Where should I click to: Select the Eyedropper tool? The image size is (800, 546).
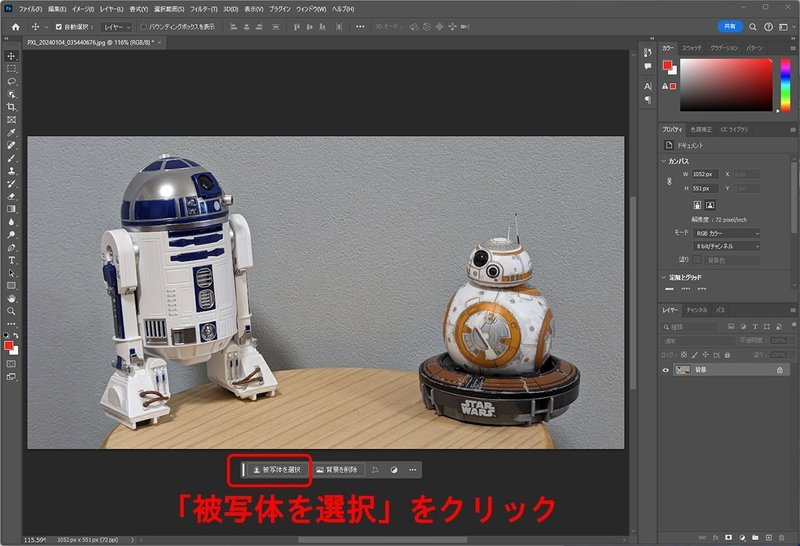(11, 133)
